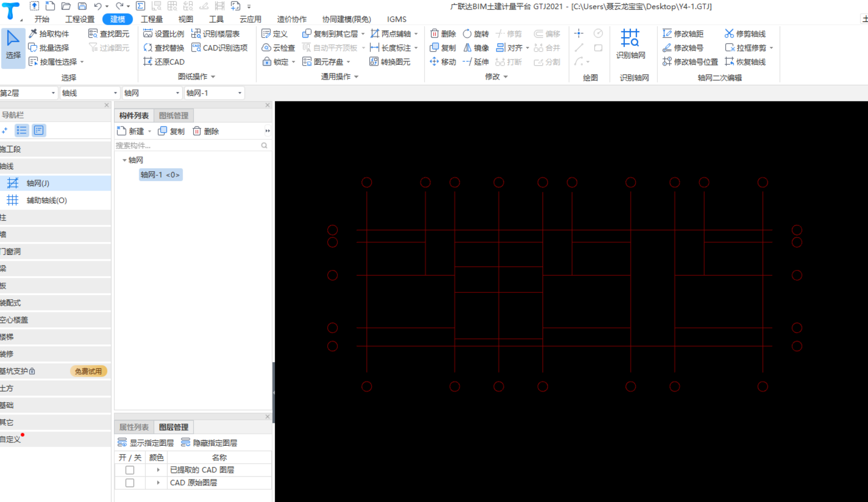Image resolution: width=868 pixels, height=502 pixels.
Task: Click 新建 in component list
Action: click(x=131, y=131)
